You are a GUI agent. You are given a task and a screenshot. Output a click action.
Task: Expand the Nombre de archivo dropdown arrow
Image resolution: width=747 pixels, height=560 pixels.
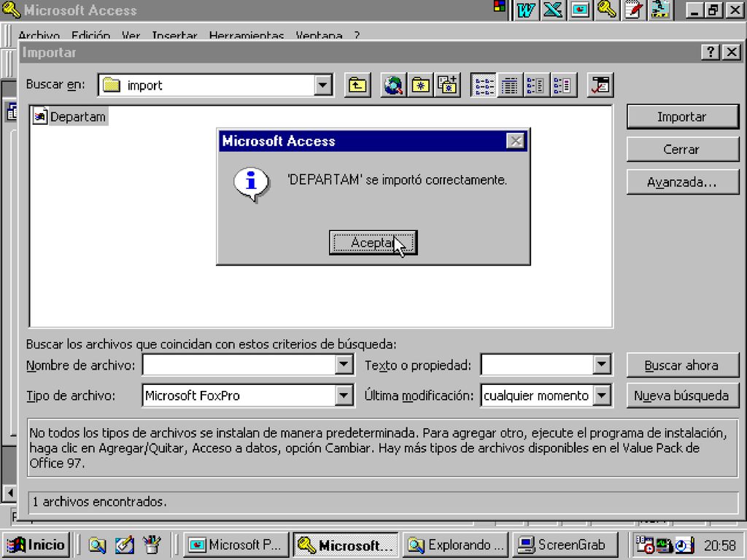(x=343, y=365)
